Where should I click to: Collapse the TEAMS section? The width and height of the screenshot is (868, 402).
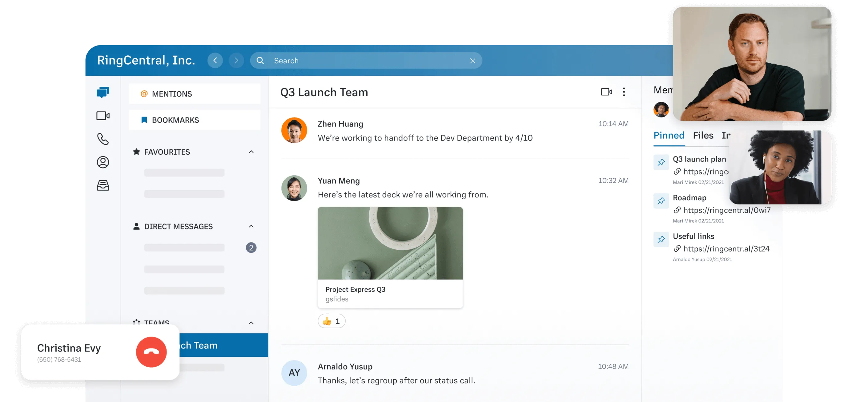coord(251,321)
